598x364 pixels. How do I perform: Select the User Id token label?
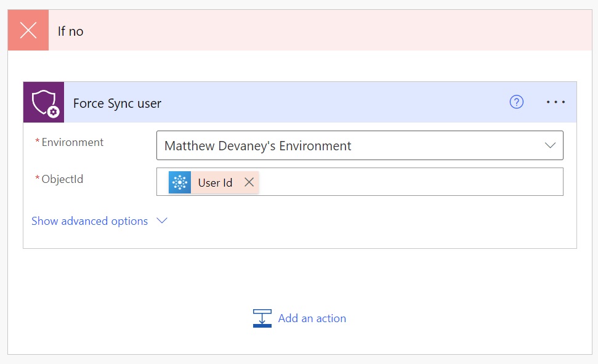(x=215, y=183)
